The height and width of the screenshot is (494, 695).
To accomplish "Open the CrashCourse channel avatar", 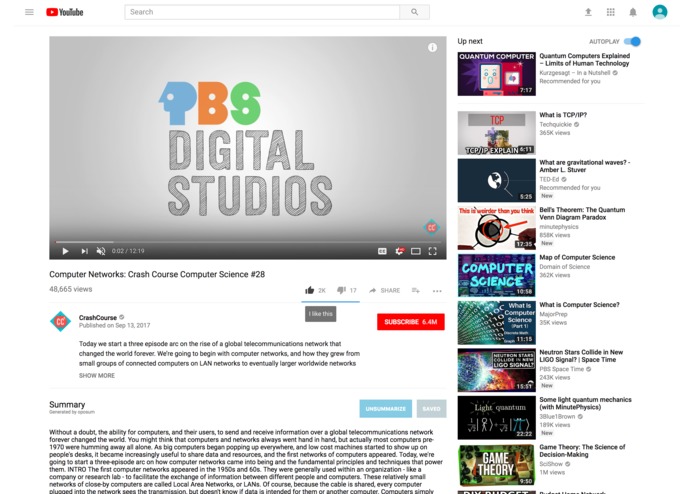I will 61,322.
